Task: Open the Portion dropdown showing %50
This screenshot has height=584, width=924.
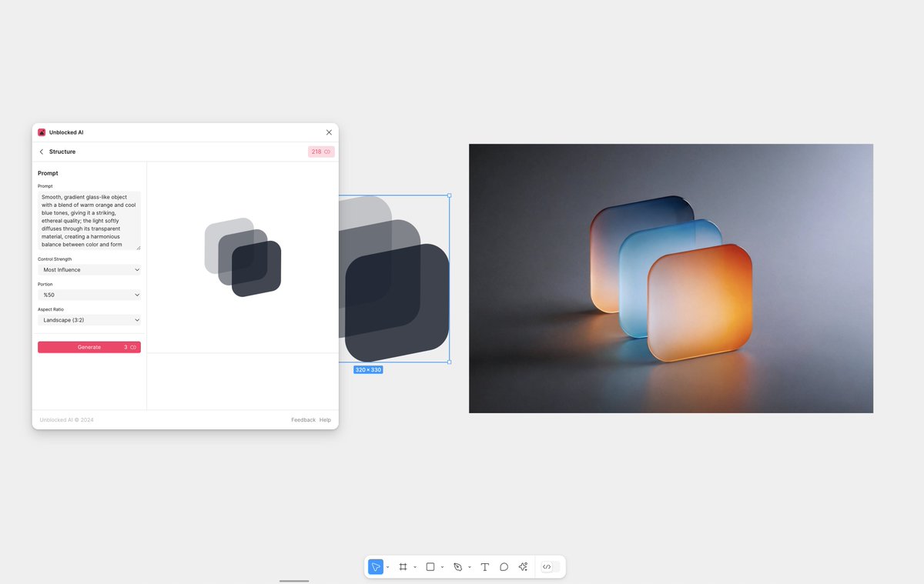Action: [x=89, y=295]
